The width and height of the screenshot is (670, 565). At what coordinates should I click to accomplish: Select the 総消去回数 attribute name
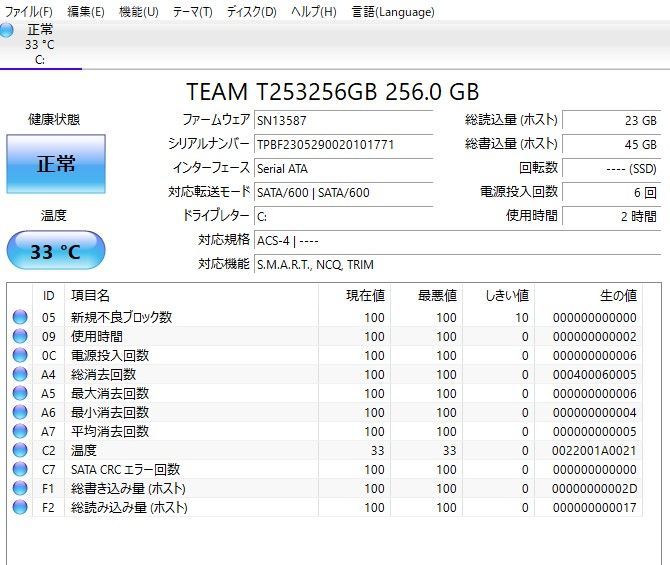coord(103,374)
